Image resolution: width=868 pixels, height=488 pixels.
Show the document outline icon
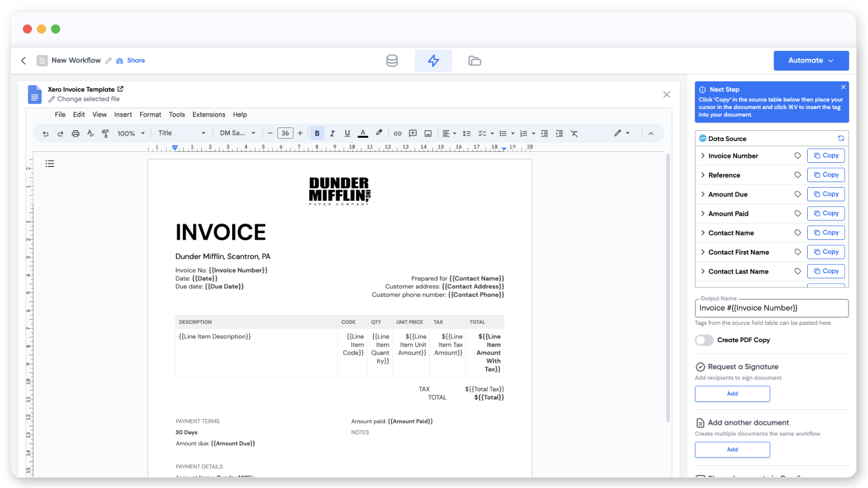tap(50, 164)
